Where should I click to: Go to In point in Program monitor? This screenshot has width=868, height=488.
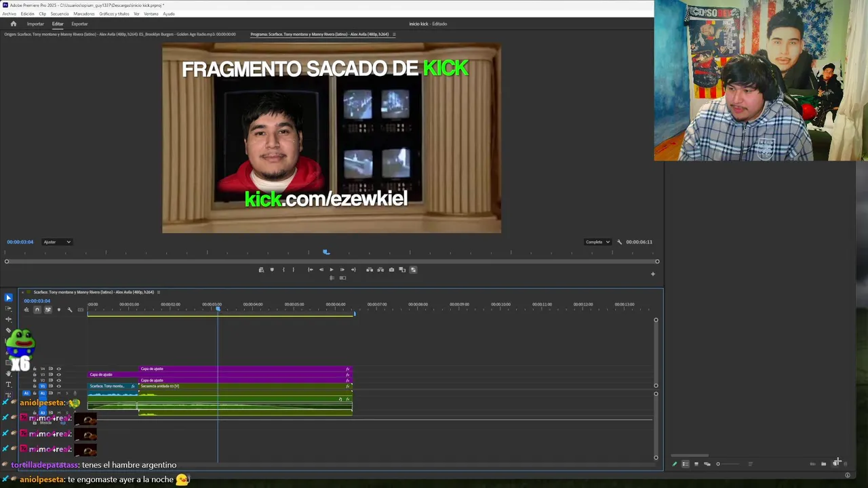pyautogui.click(x=311, y=270)
